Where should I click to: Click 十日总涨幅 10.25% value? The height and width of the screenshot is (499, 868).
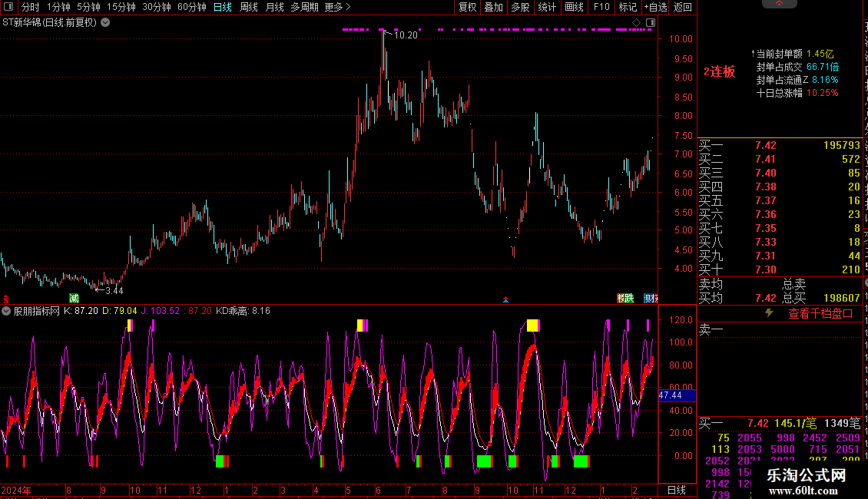822,93
